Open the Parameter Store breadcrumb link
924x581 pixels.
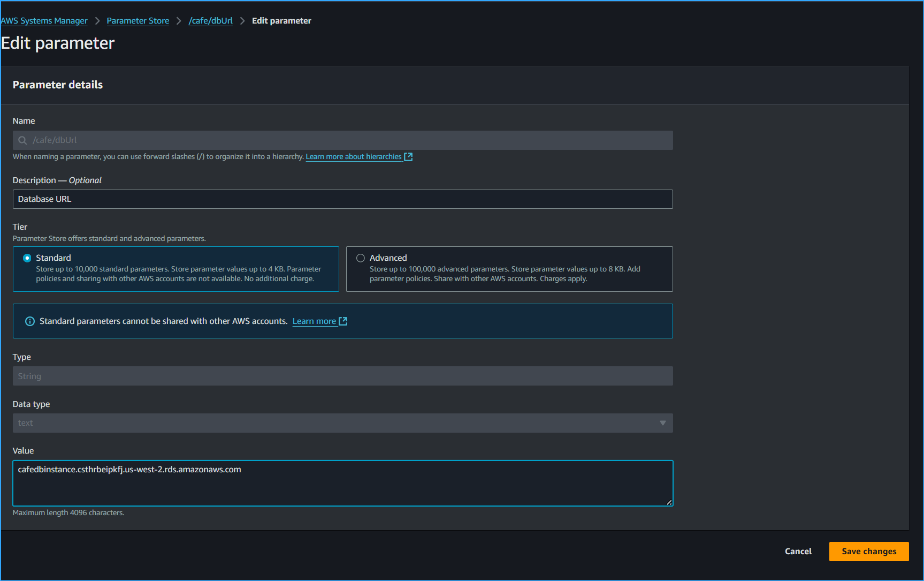[x=138, y=20]
